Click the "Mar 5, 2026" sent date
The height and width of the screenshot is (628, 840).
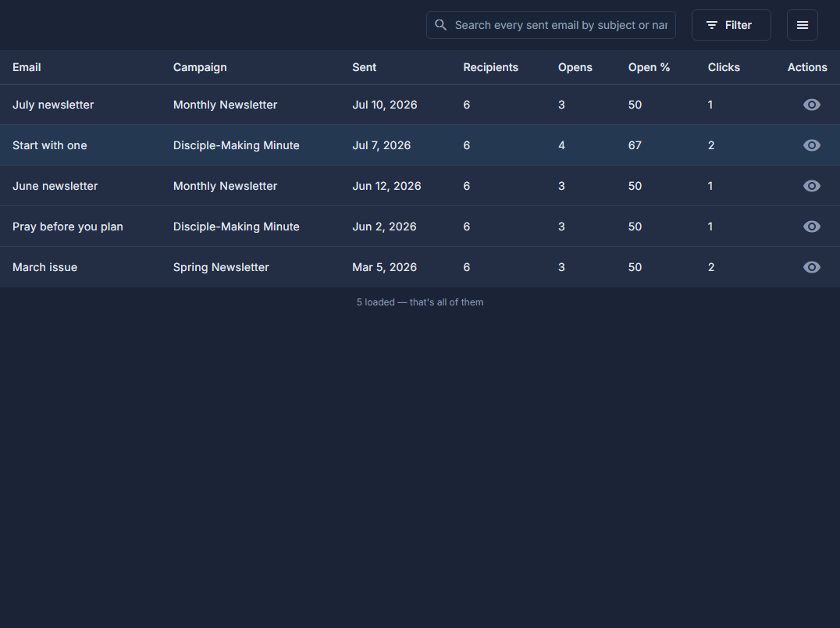[384, 267]
